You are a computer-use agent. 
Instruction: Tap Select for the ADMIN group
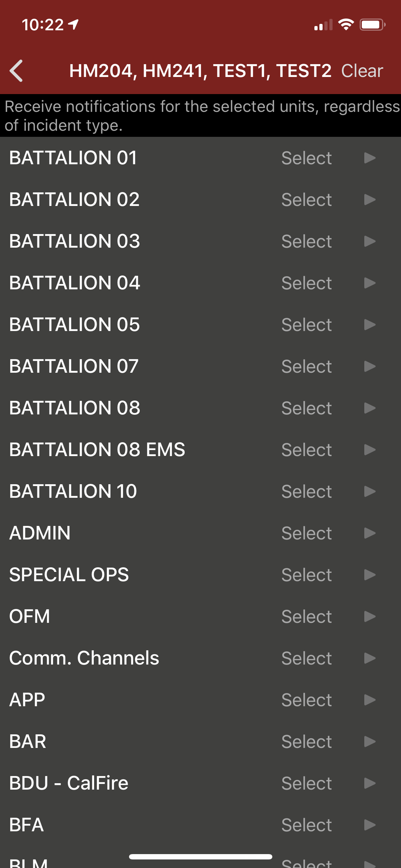tap(307, 533)
